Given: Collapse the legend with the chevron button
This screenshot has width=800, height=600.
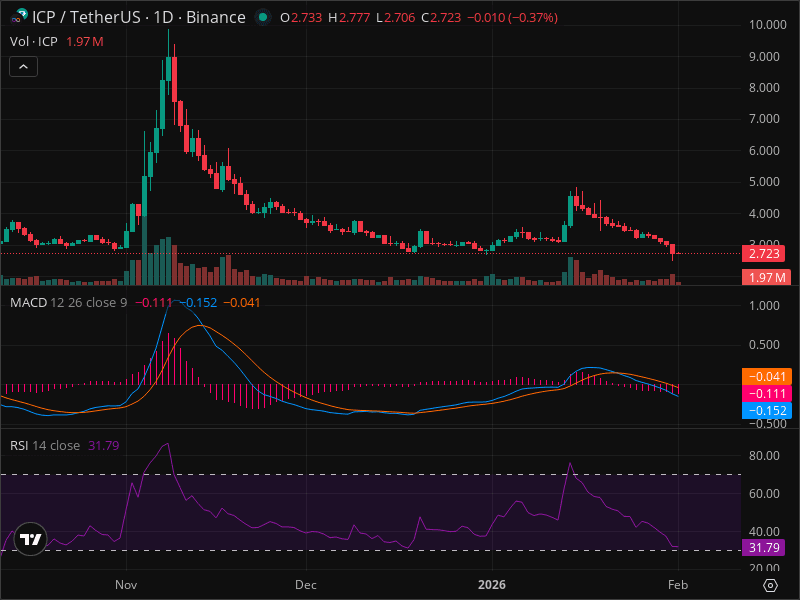Looking at the screenshot, I should click(x=22, y=66).
